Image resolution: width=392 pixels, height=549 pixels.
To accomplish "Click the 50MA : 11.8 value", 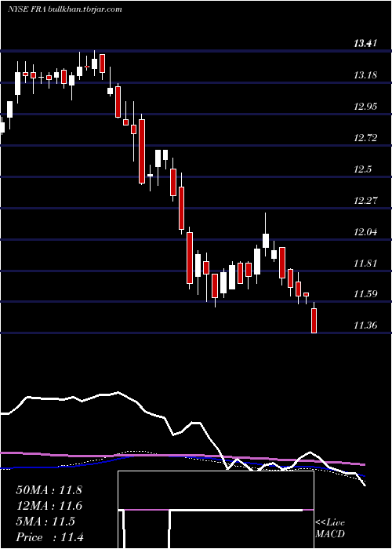I will (x=49, y=490).
